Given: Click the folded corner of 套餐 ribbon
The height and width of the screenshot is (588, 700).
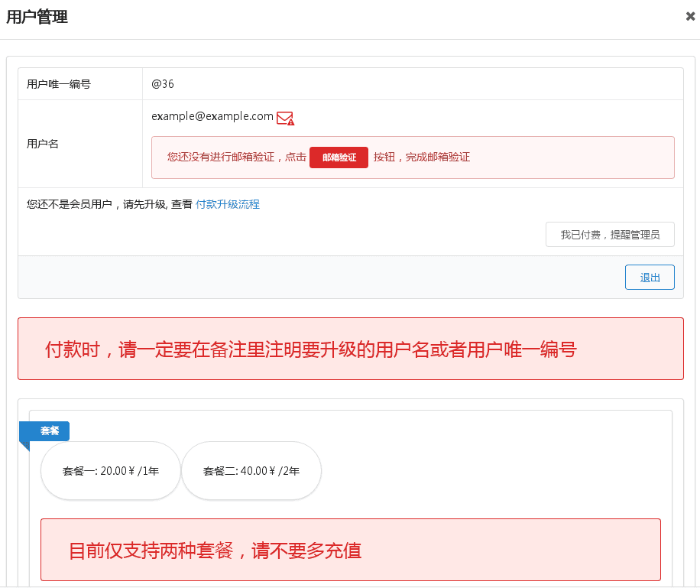Looking at the screenshot, I should (24, 446).
